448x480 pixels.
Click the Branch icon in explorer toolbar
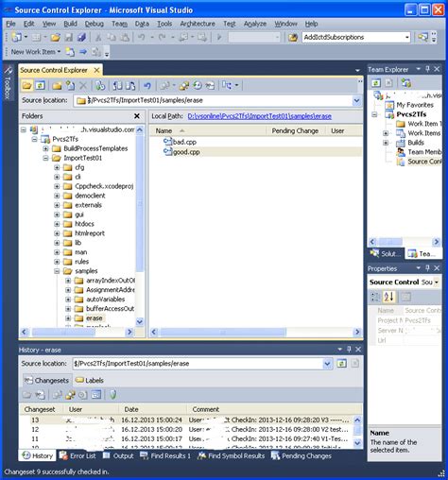click(227, 85)
